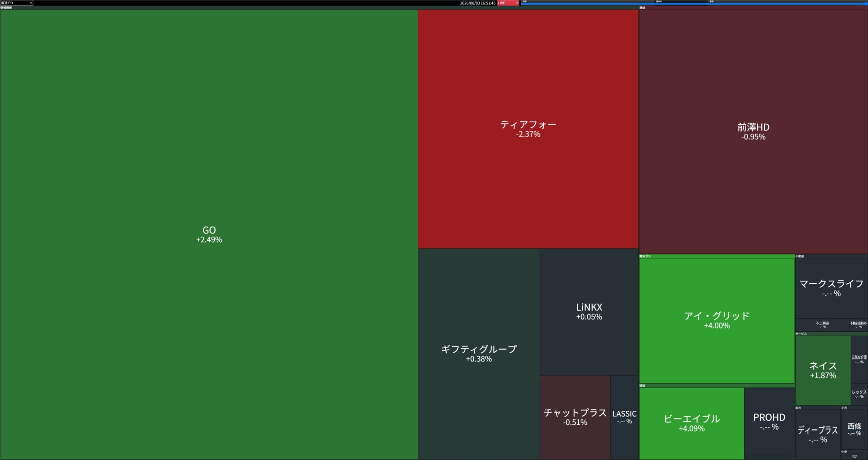Open the LIVE mode dropdown
The image size is (868, 460).
(508, 3)
